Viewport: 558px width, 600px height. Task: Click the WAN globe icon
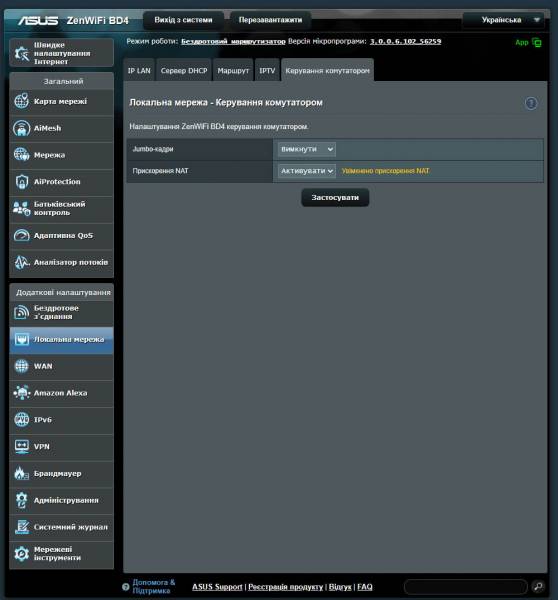(x=21, y=366)
